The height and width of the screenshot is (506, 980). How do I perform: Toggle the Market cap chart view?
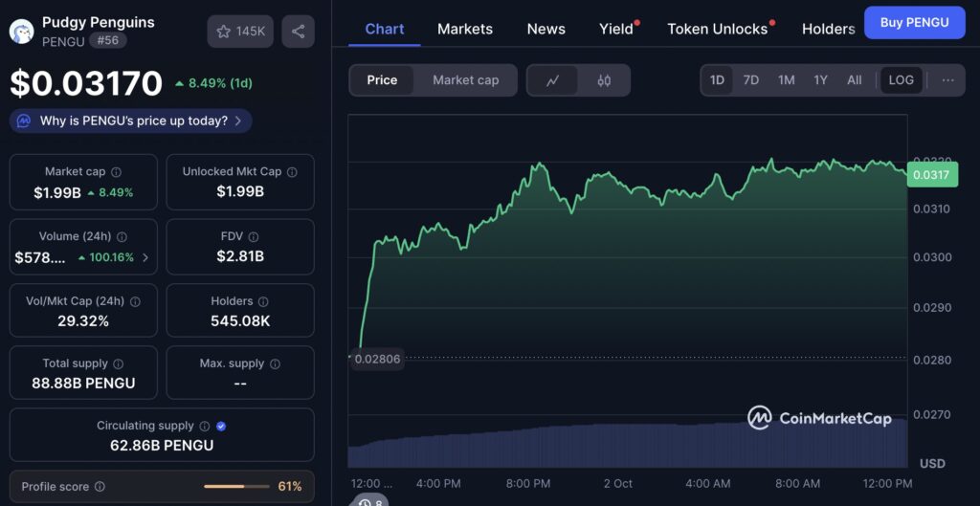[466, 80]
